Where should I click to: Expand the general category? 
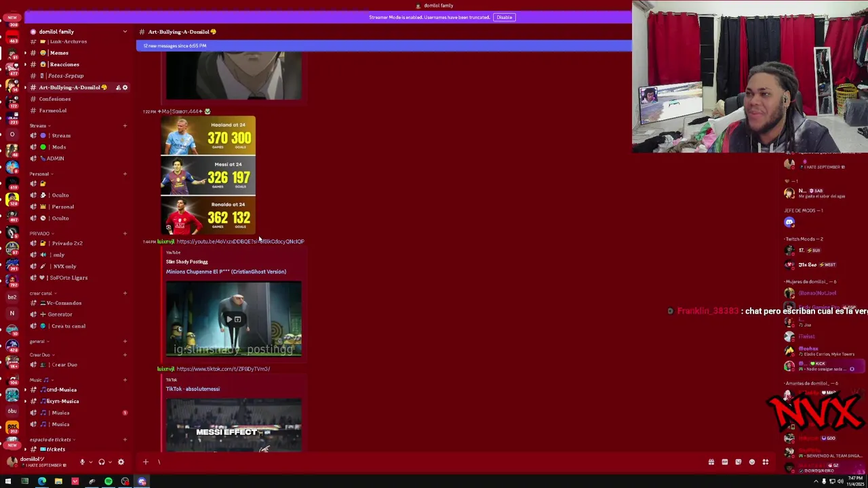pos(39,342)
